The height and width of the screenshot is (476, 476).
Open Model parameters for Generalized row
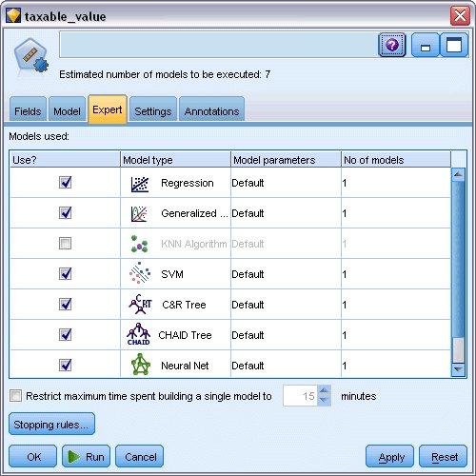point(286,213)
